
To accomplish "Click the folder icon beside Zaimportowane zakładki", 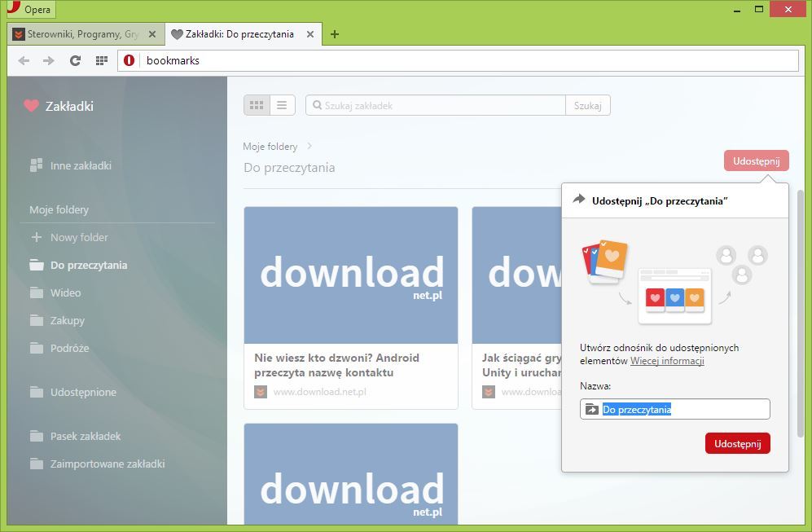I will [37, 464].
